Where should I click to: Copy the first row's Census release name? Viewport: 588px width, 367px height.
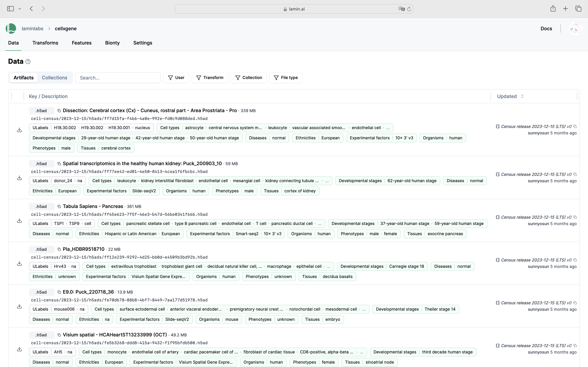[x=575, y=126]
